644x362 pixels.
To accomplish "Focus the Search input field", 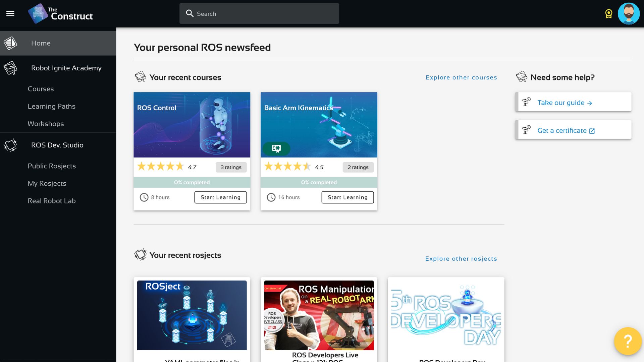I will click(x=259, y=14).
